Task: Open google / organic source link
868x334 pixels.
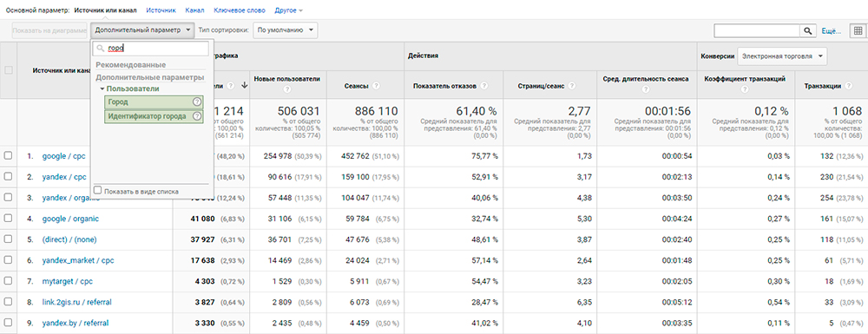Action: point(70,219)
